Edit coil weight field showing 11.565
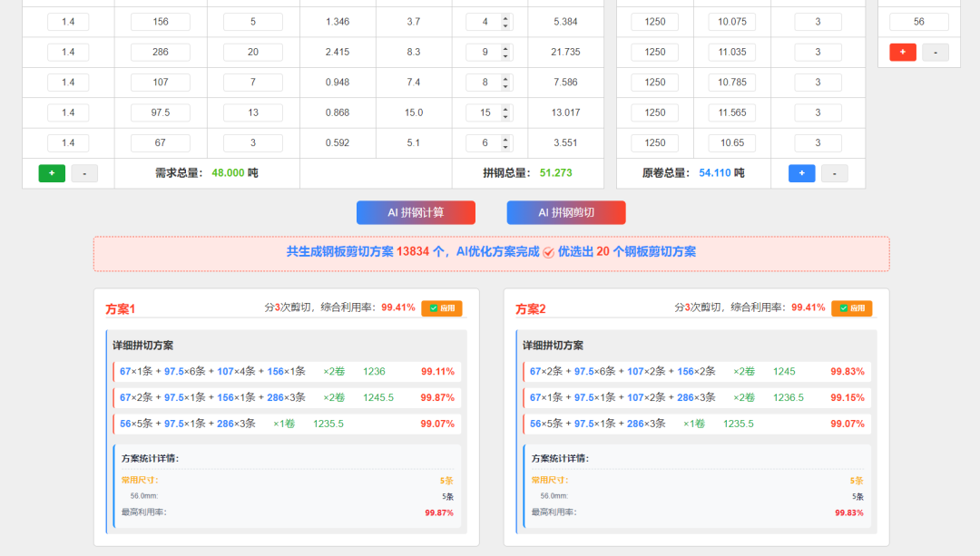This screenshot has height=556, width=980. coord(732,112)
